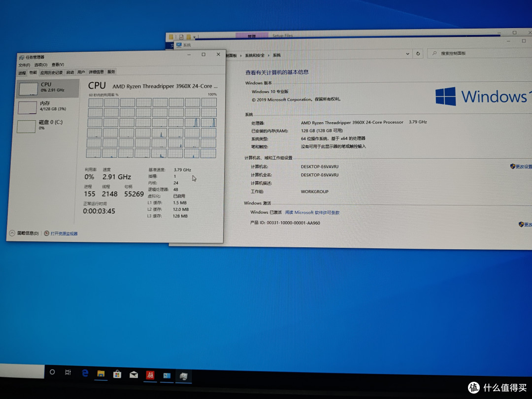532x399 pixels.
Task: Switch to the 用户 tab
Action: pos(81,72)
